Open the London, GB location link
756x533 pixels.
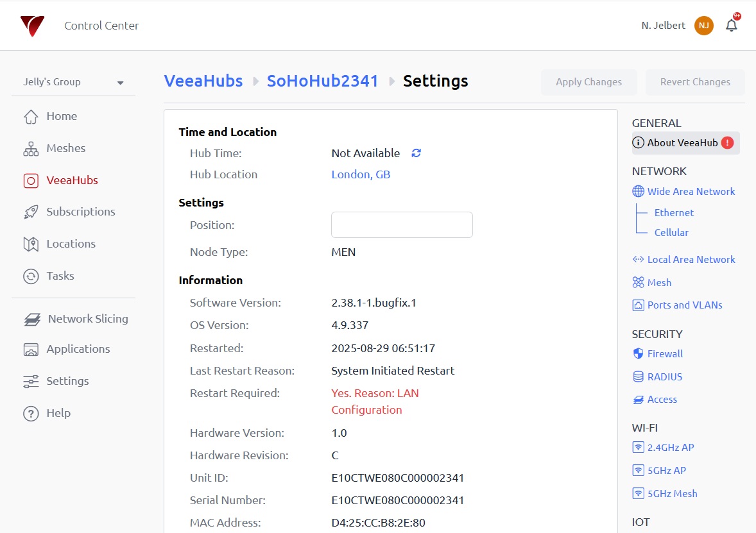coord(361,174)
